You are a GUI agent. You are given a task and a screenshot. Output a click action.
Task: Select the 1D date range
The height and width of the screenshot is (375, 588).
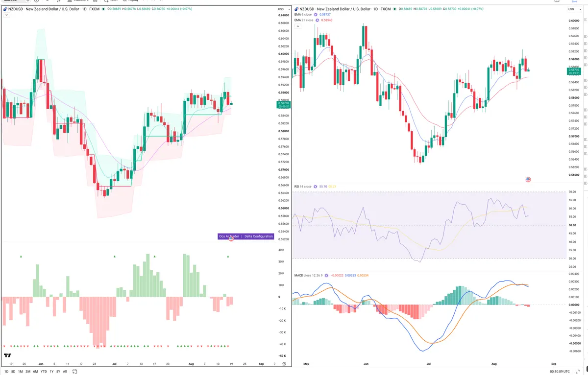(6, 372)
